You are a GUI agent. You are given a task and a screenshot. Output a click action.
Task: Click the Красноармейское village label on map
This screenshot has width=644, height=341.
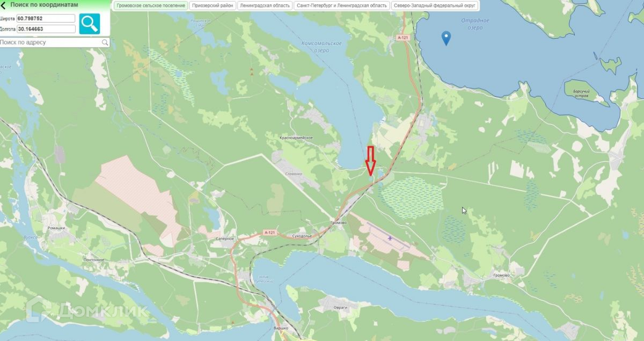(296, 138)
